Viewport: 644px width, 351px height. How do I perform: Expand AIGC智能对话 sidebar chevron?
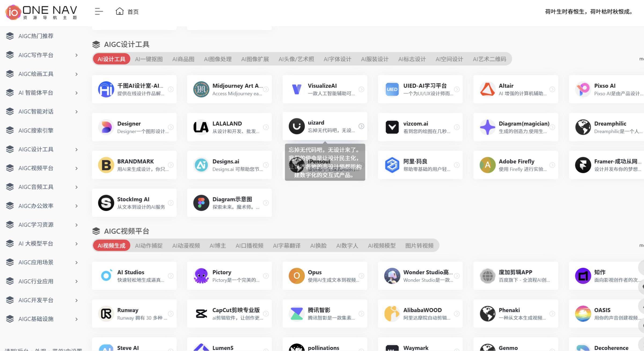[76, 112]
